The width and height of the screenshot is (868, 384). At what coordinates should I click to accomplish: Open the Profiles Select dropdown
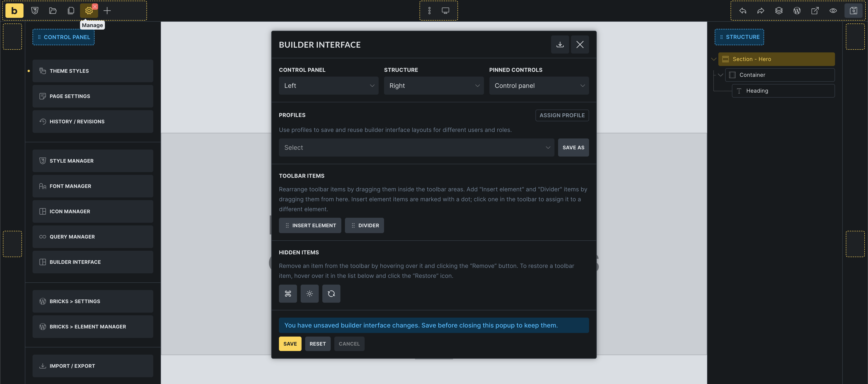pyautogui.click(x=416, y=148)
